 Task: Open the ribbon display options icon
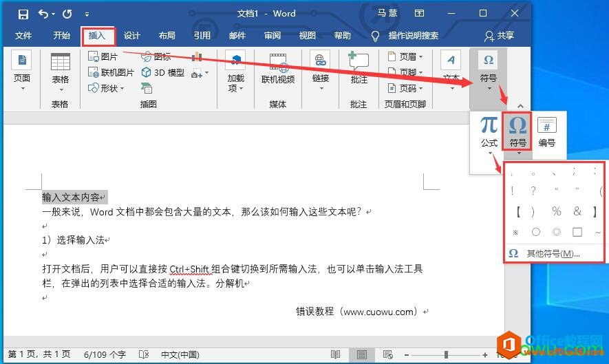click(x=420, y=14)
